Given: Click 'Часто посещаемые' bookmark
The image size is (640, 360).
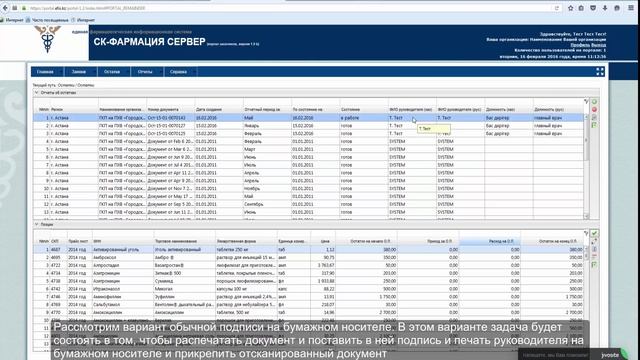Looking at the screenshot, I should 47,20.
